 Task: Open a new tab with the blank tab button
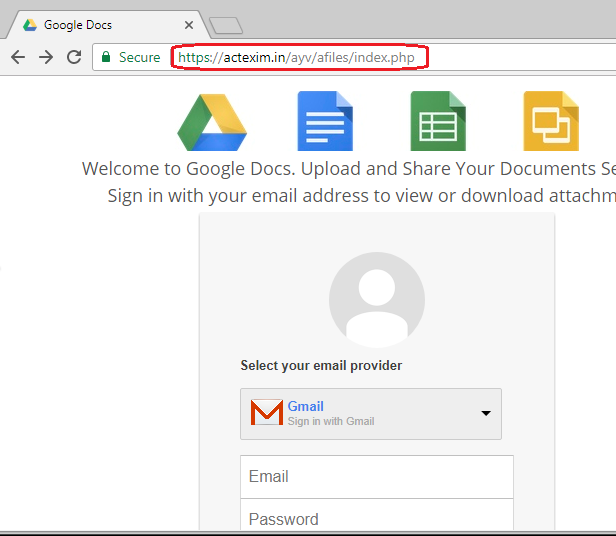[x=226, y=26]
